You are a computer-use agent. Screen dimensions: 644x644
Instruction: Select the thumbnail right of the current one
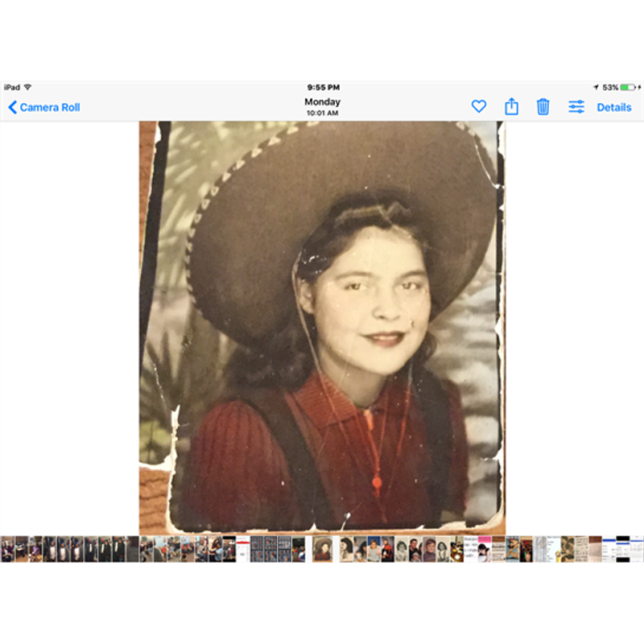tap(346, 549)
